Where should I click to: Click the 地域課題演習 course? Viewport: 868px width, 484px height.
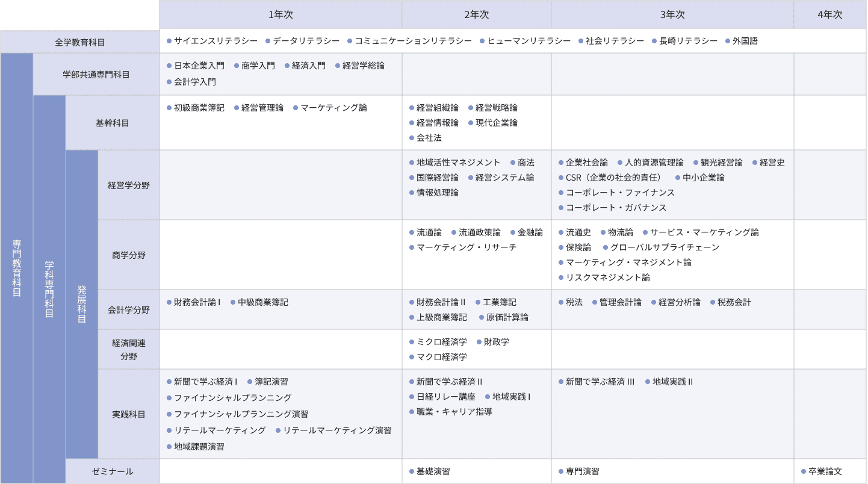(x=195, y=447)
